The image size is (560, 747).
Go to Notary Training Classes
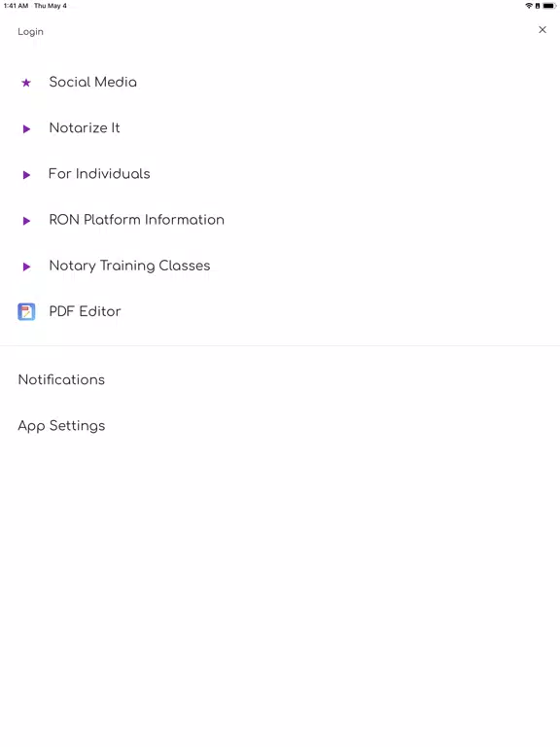(129, 266)
